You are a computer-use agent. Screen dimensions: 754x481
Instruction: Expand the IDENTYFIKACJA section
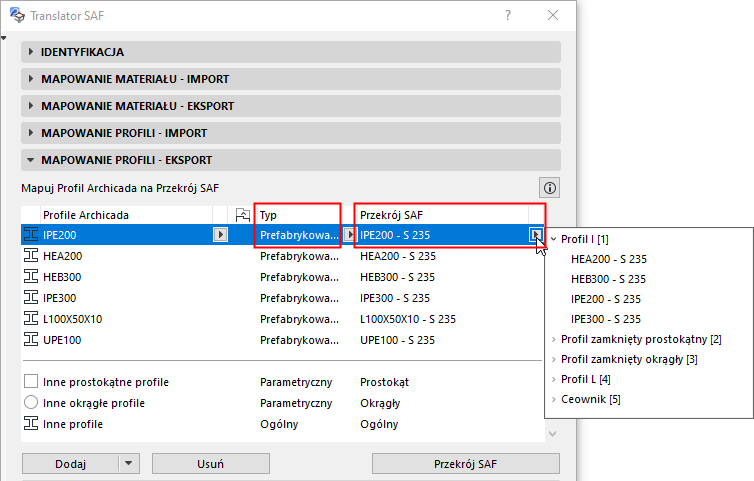coord(31,51)
